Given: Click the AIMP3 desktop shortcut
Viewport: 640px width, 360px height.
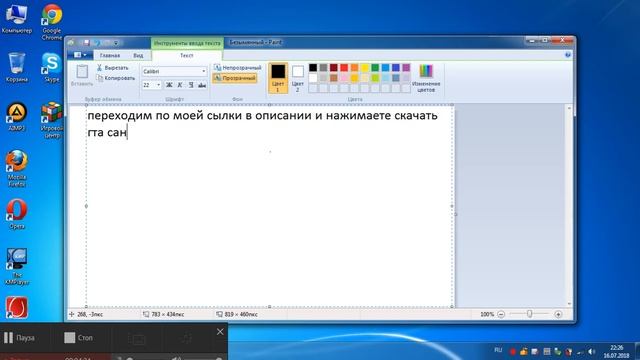Looking at the screenshot, I should [17, 117].
